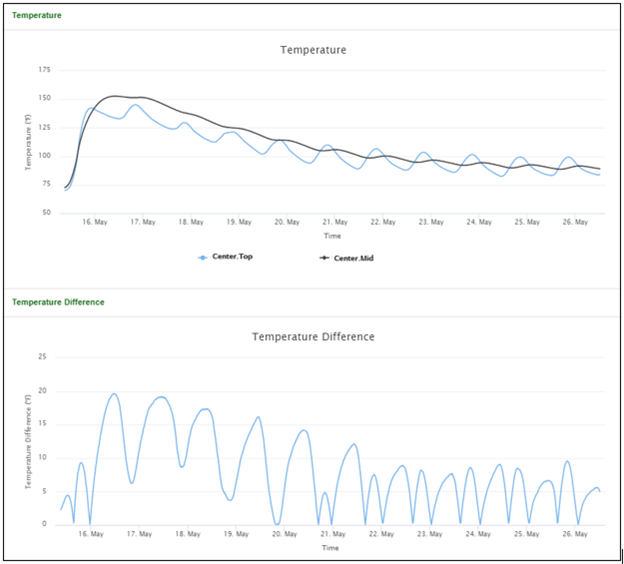Click the Temperature Difference (°F) y-axis title
Image resolution: width=624 pixels, height=564 pixels.
[28, 442]
